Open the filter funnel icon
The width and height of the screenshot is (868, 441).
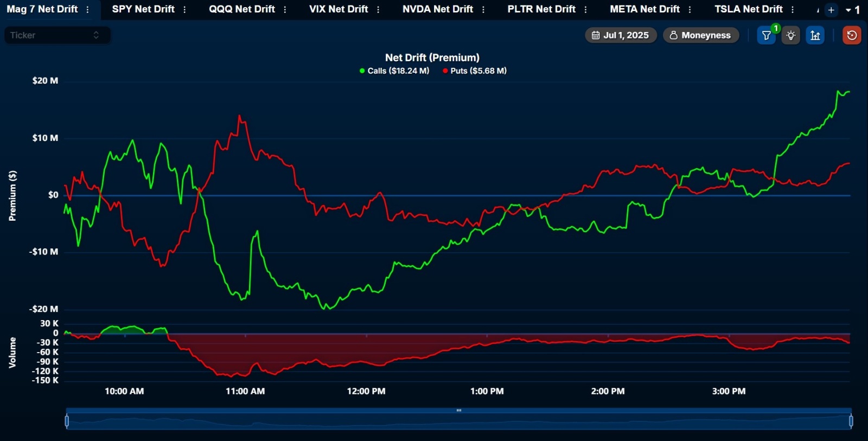click(766, 35)
